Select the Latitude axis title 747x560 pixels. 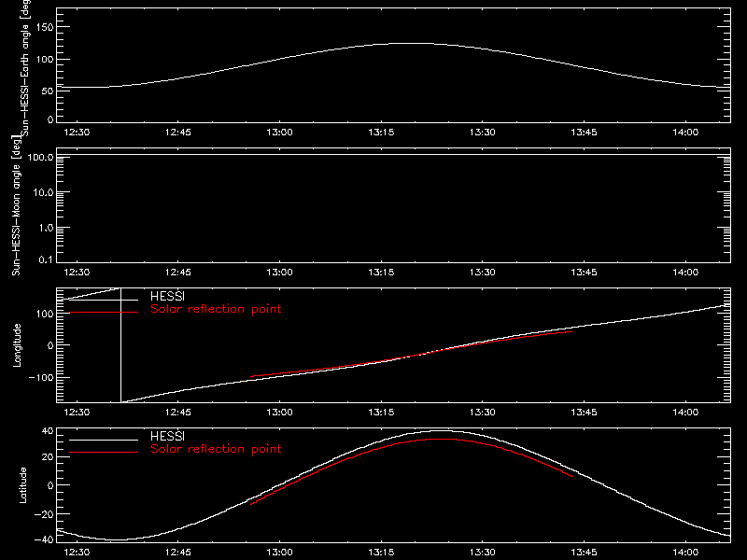click(22, 485)
